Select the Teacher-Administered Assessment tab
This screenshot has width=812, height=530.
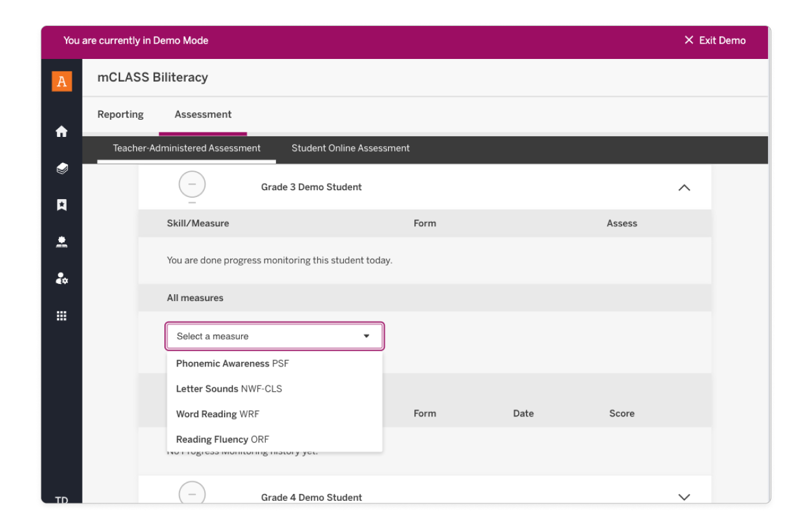pos(187,148)
